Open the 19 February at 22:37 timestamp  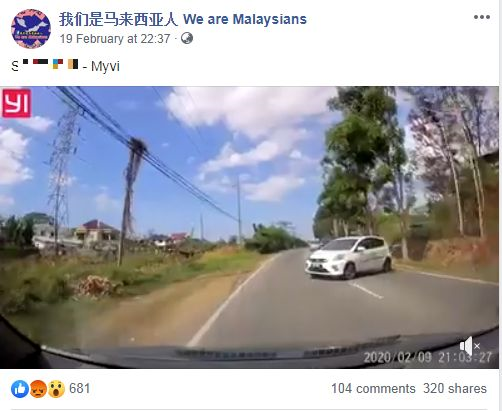[x=115, y=39]
